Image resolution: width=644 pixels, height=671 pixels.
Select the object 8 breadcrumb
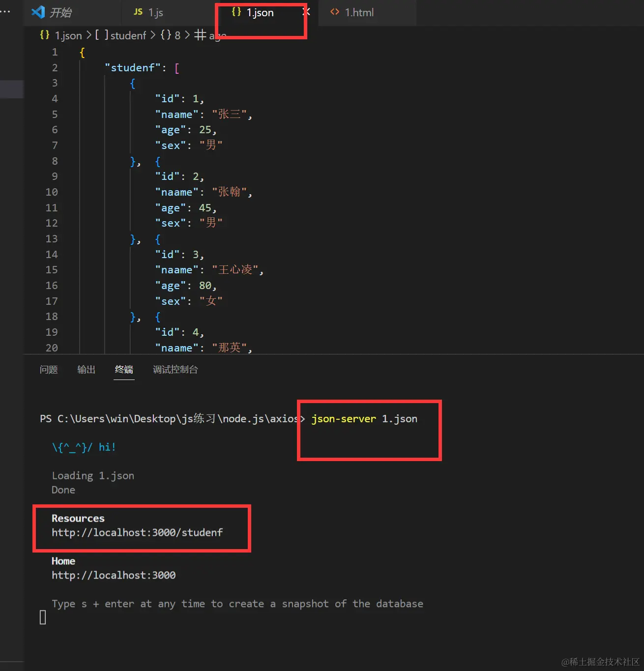pyautogui.click(x=171, y=35)
